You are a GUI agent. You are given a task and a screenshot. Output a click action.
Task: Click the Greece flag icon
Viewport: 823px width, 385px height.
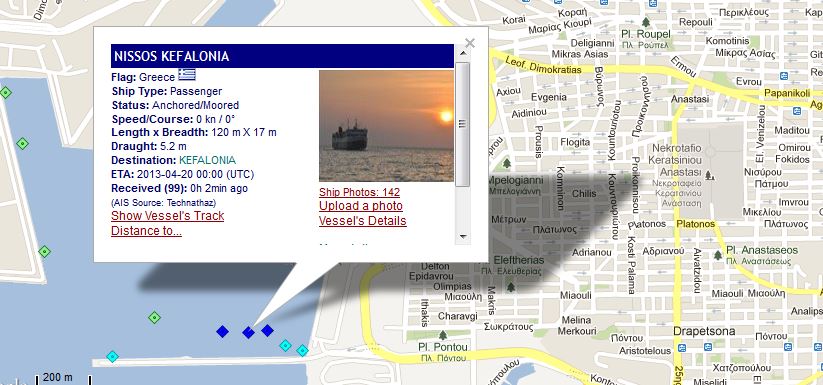tap(187, 74)
